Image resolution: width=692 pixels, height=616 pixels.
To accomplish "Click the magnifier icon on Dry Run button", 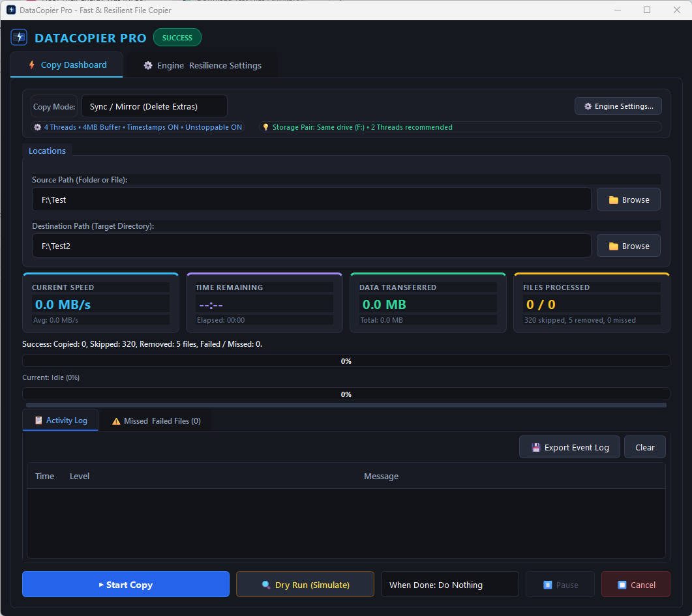I will (266, 585).
